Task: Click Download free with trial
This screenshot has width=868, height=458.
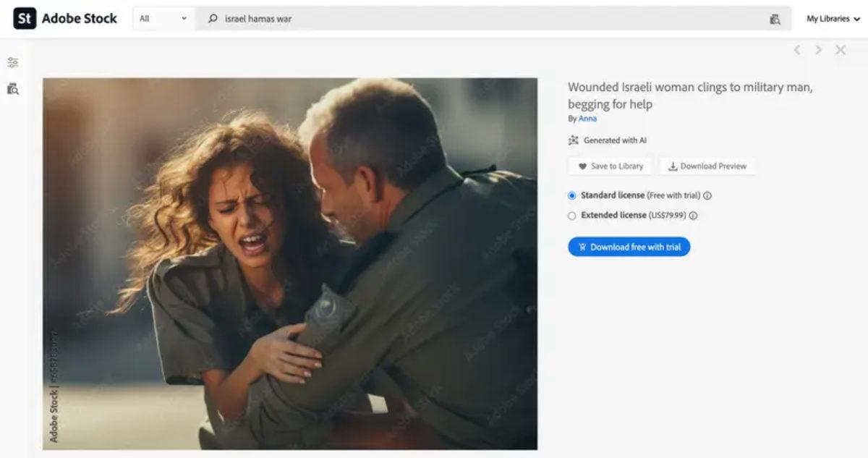Action: click(629, 247)
